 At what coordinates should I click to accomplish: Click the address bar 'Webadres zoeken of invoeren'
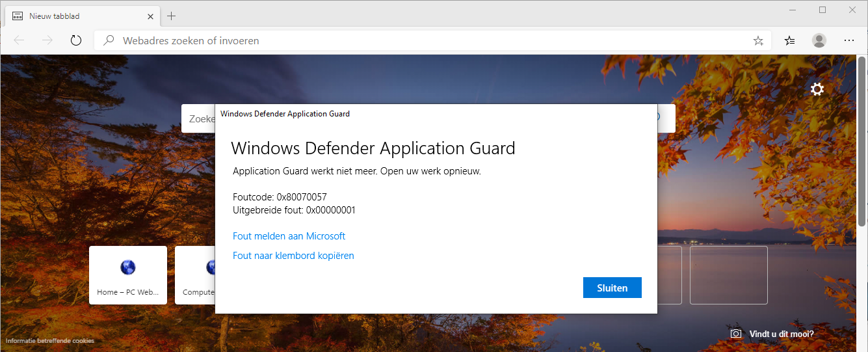point(432,40)
